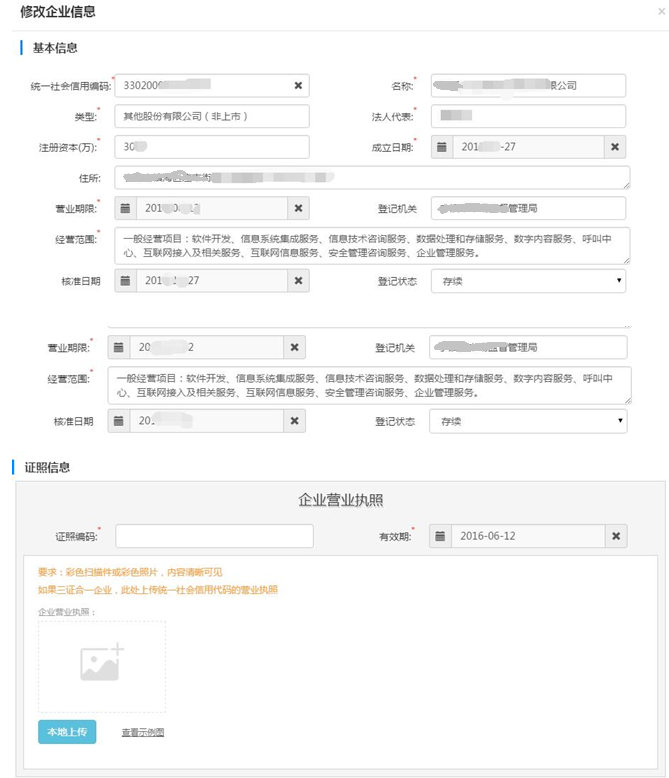Image resolution: width=669 pixels, height=778 pixels.
Task: Click the upper 经营范围 text area
Action: click(372, 246)
